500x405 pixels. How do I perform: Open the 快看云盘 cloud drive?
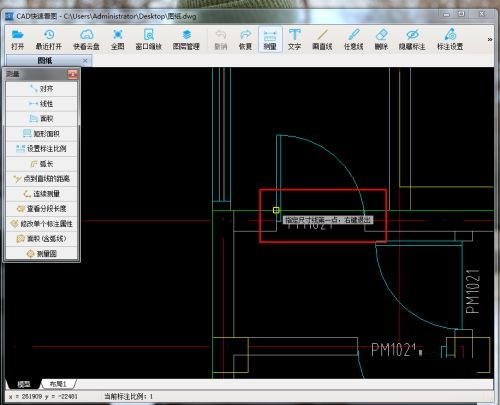point(86,39)
